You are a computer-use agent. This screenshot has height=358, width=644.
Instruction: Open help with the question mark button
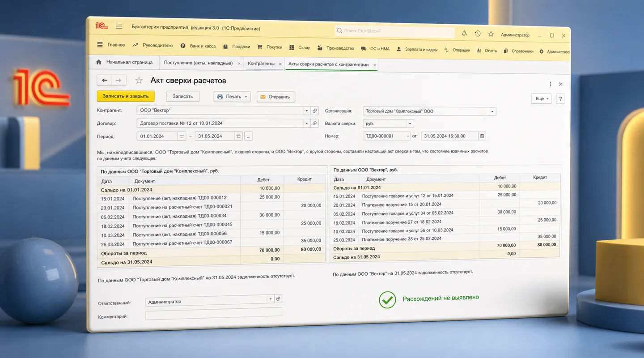560,99
